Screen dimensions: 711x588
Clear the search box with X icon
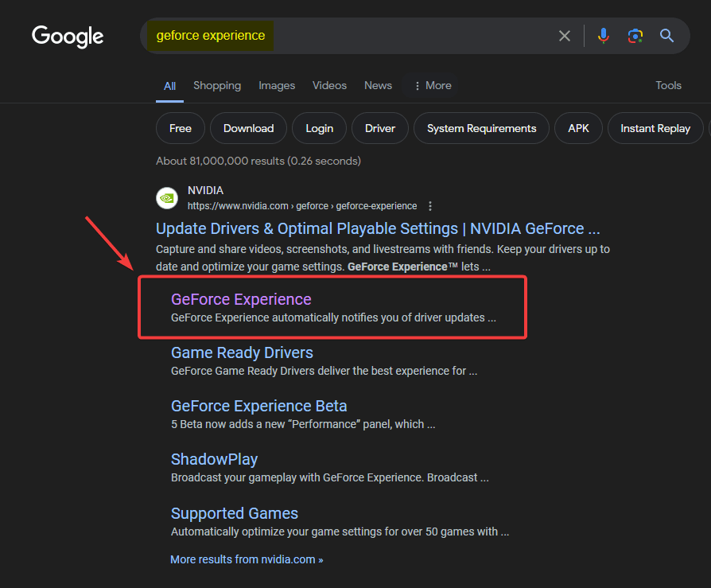point(565,36)
